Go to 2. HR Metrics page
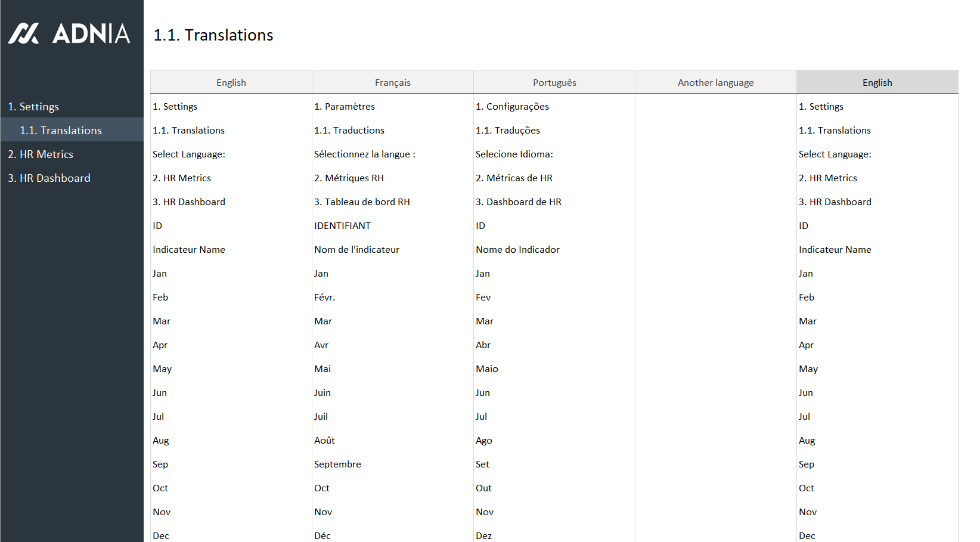The image size is (980, 542). 41,154
